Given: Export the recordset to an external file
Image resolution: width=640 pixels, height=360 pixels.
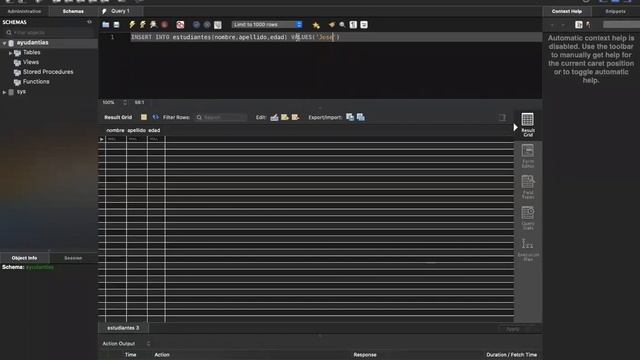Looking at the screenshot, I should (x=350, y=117).
